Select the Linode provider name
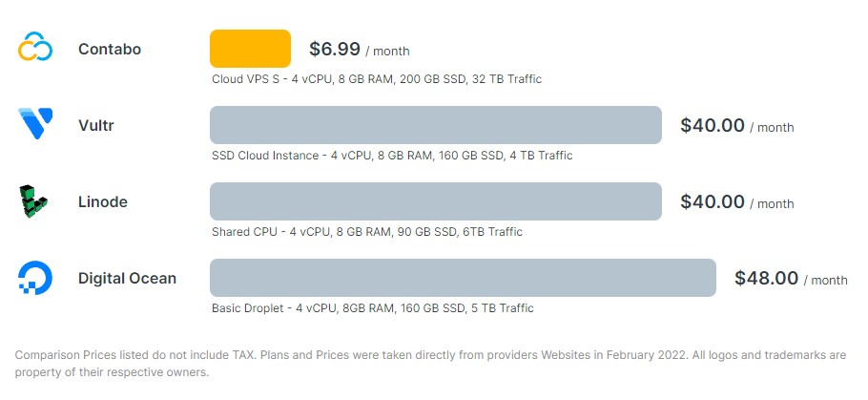The height and width of the screenshot is (400, 868). pos(103,201)
